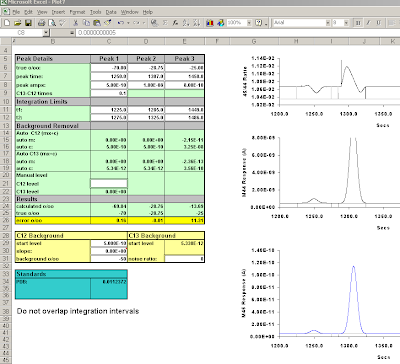
Task: Open the Redo history dropdown arrow
Action: [x=144, y=23]
